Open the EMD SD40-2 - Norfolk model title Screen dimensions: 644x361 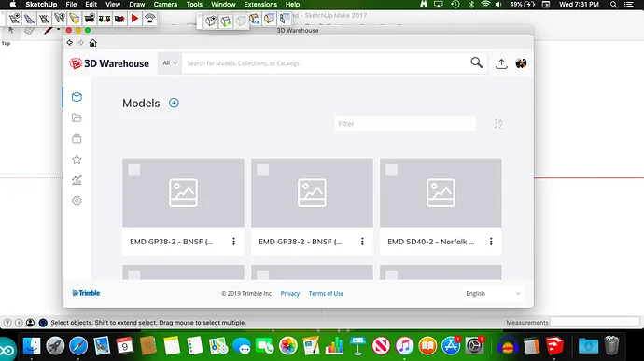click(x=431, y=242)
